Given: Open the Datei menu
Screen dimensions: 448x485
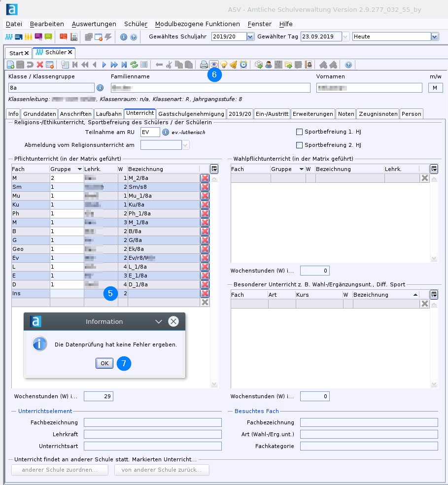Looking at the screenshot, I should [x=14, y=24].
